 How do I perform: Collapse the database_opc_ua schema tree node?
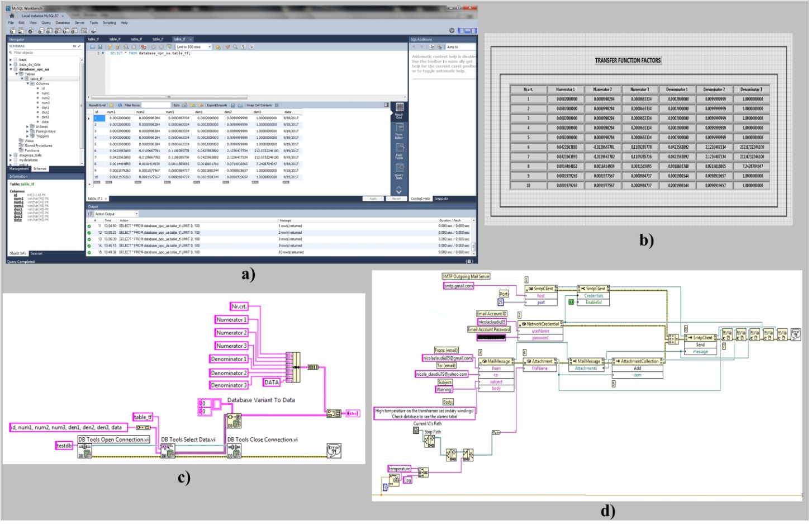11,69
